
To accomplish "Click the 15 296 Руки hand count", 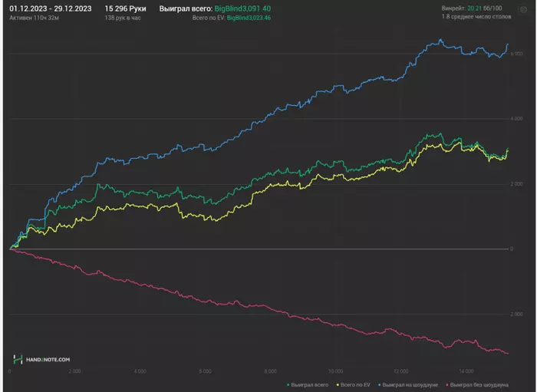I will (x=125, y=8).
